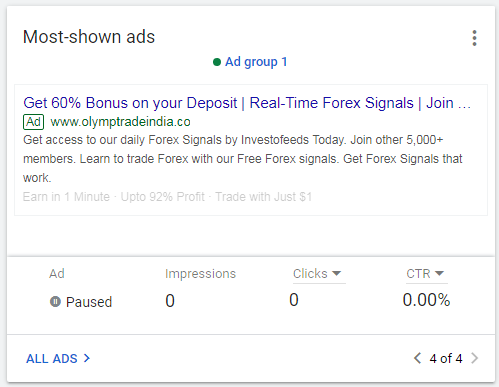Click the ad description text

243,159
